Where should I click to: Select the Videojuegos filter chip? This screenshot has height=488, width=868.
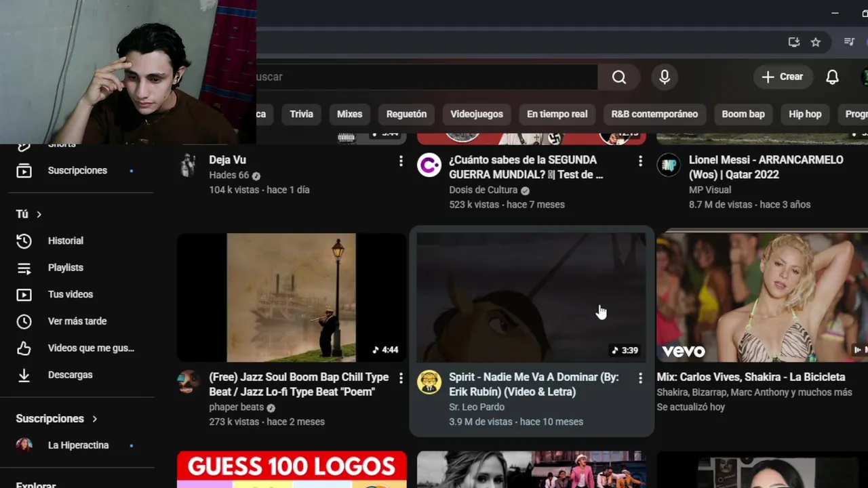pos(477,114)
